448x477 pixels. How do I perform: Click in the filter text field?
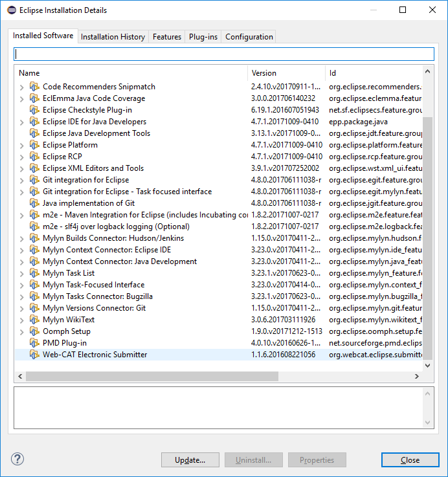[224, 54]
